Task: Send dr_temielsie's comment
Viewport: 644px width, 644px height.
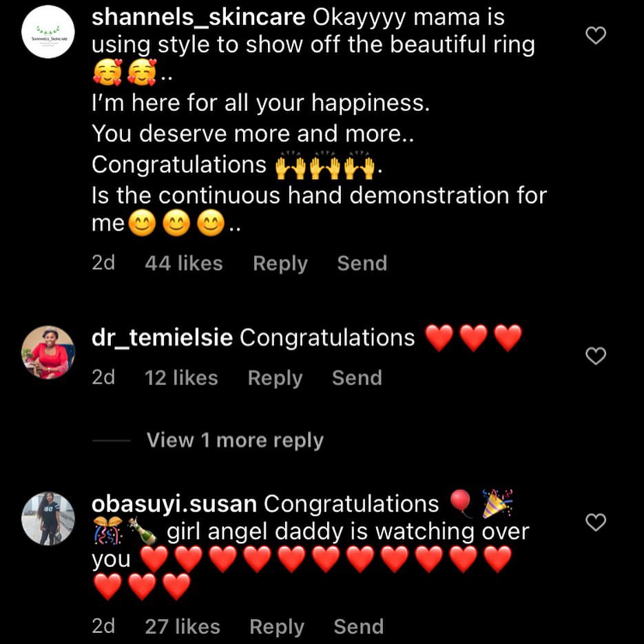Action: [x=357, y=378]
